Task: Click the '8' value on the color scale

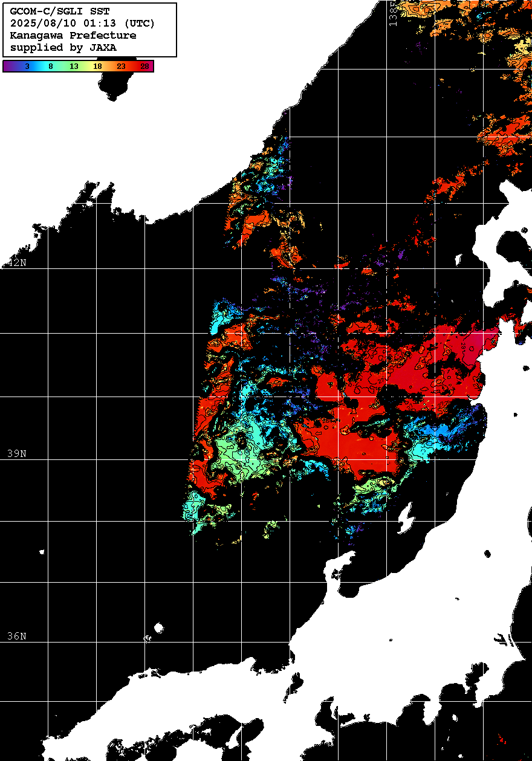Action: 50,66
